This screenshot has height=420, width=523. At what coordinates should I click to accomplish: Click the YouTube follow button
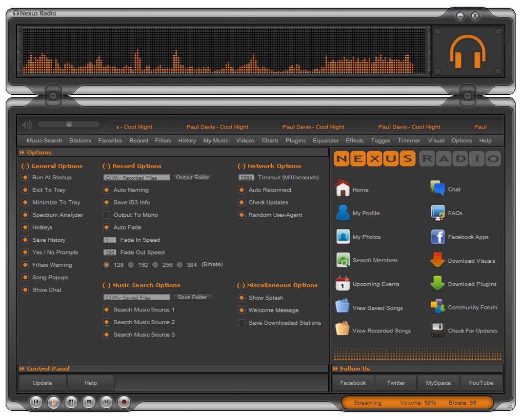pos(481,383)
